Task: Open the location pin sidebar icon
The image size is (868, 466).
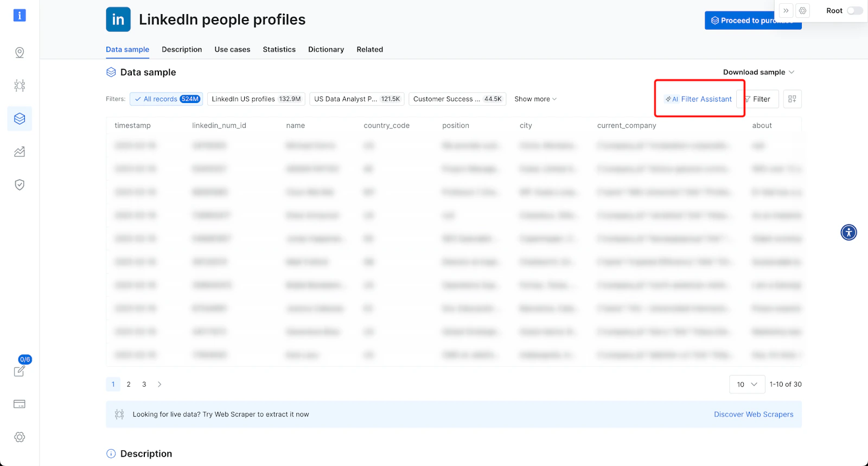Action: (20, 53)
